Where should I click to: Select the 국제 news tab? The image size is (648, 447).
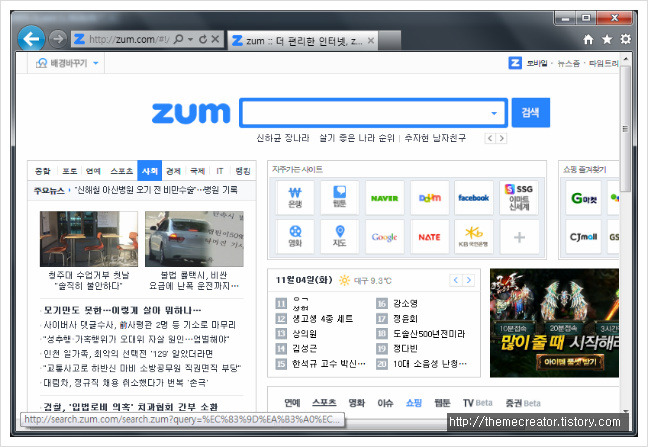click(198, 171)
